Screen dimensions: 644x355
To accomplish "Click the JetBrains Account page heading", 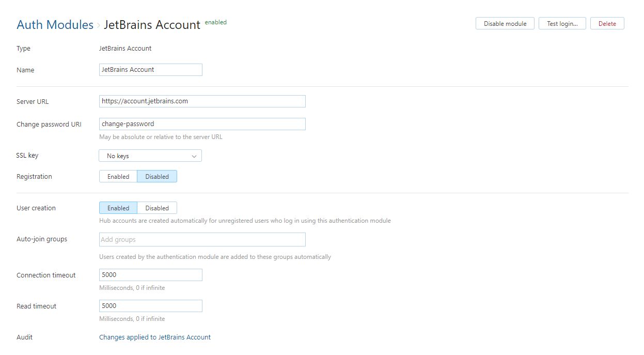I will coord(152,25).
